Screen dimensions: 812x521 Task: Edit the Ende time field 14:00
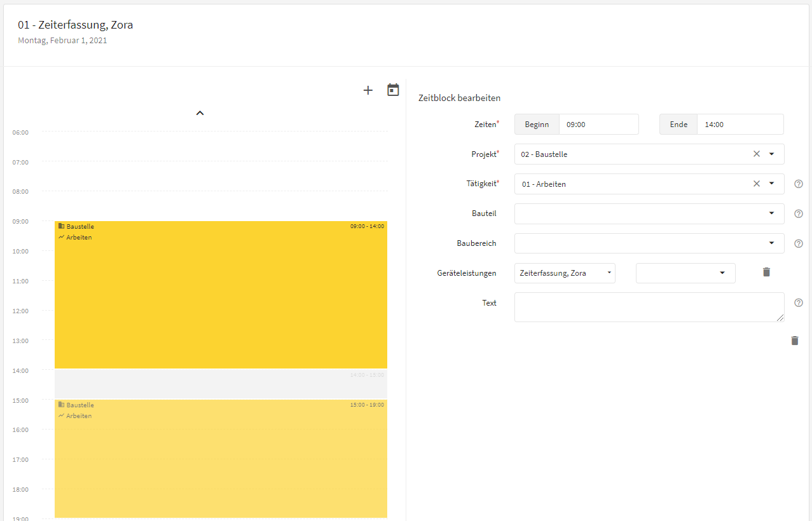pos(740,125)
